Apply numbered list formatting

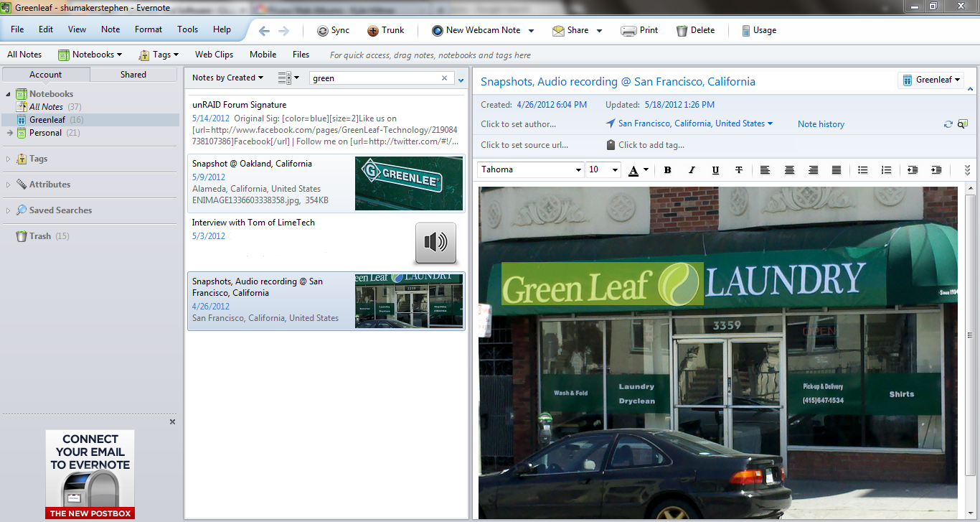(x=886, y=169)
